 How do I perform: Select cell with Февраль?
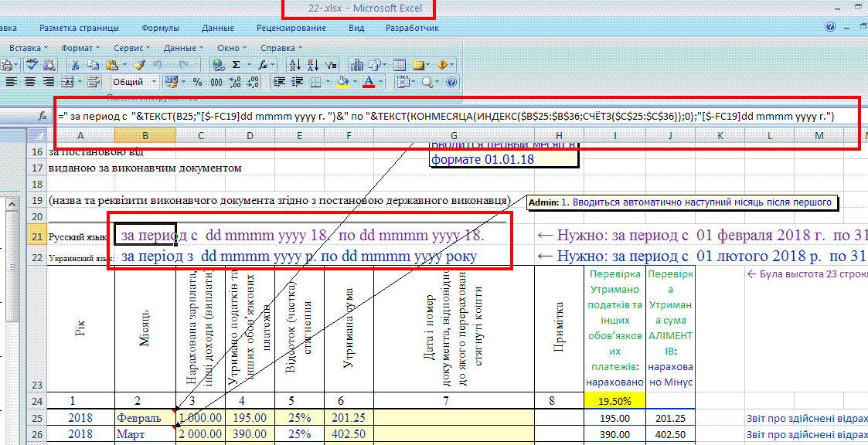tap(145, 417)
